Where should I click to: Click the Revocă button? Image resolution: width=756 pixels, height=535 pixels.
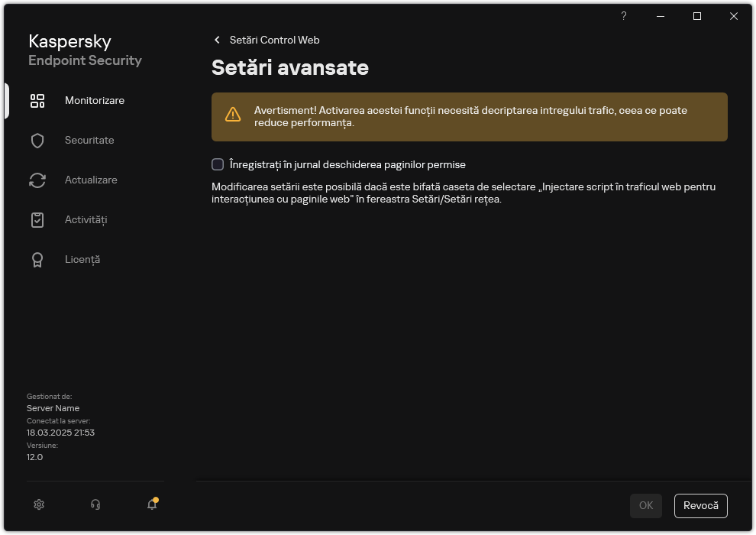(x=700, y=505)
